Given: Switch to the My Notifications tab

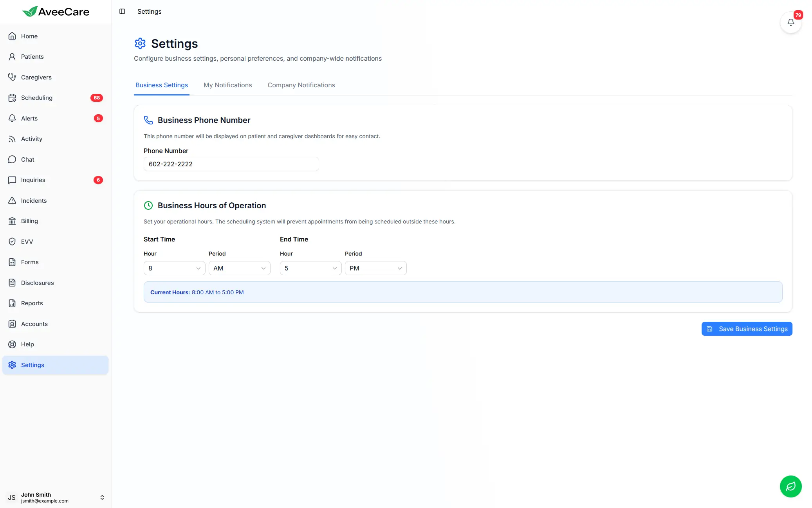Looking at the screenshot, I should [227, 85].
